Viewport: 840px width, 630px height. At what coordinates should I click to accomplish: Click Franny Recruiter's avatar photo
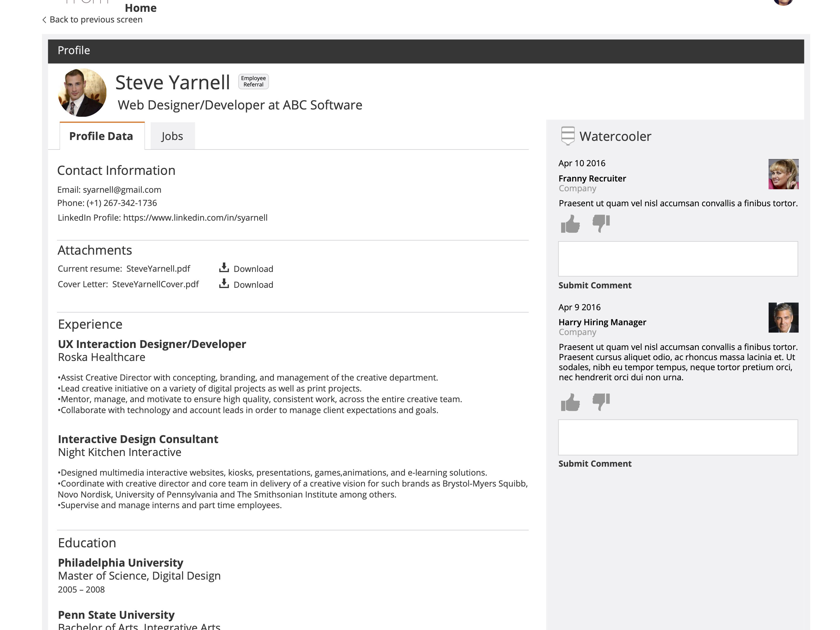(x=784, y=174)
